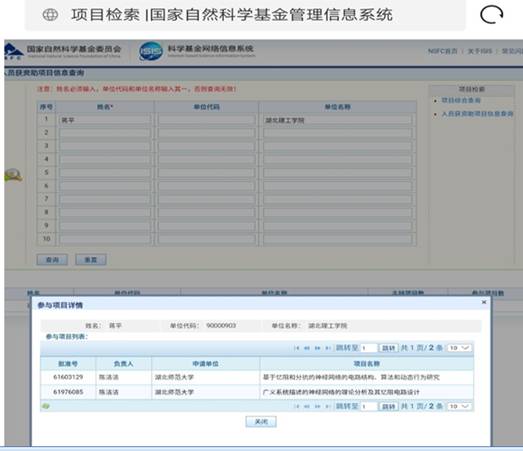This screenshot has height=451, width=523.
Task: Click the 单位名称 field in row 4
Action: point(338,159)
